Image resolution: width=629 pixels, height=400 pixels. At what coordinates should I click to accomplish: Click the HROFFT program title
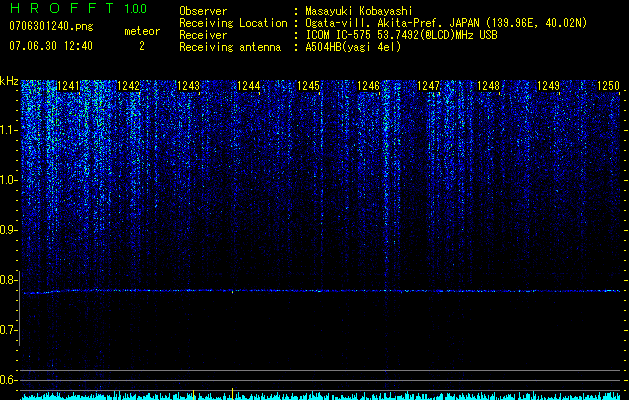(x=62, y=8)
